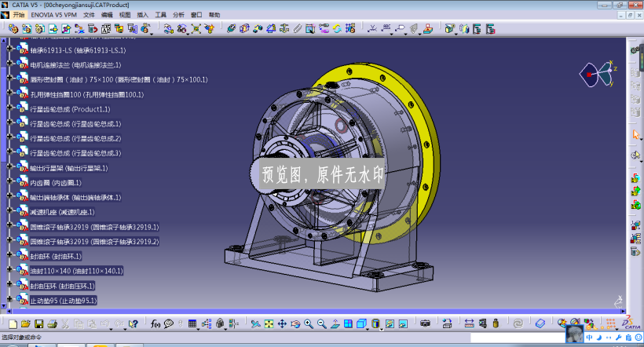The width and height of the screenshot is (644, 347).
Task: Expand the 行星齿轮总成 (Product1.1) node
Action: [x=9, y=108]
